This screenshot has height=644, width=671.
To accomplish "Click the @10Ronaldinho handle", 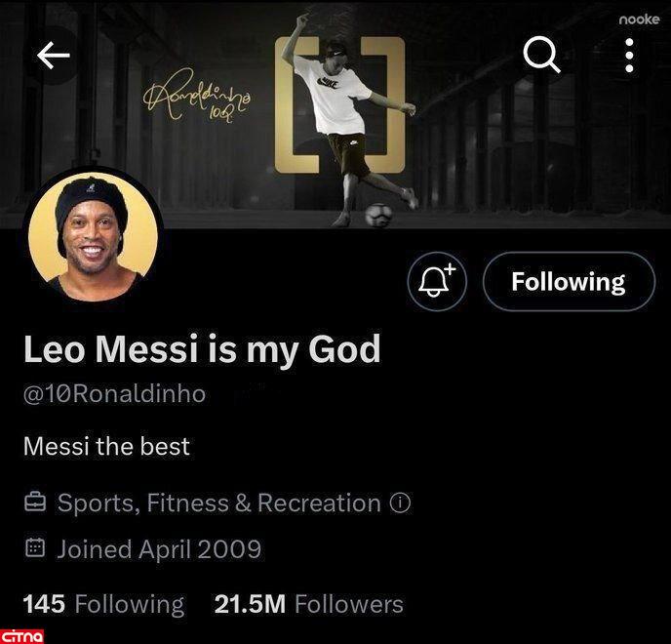I will click(x=114, y=395).
